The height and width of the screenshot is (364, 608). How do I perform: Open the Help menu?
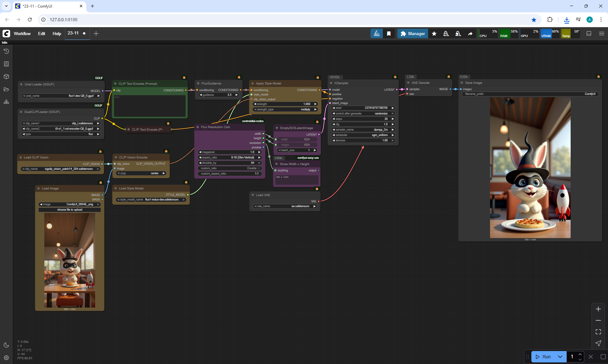[x=57, y=34]
